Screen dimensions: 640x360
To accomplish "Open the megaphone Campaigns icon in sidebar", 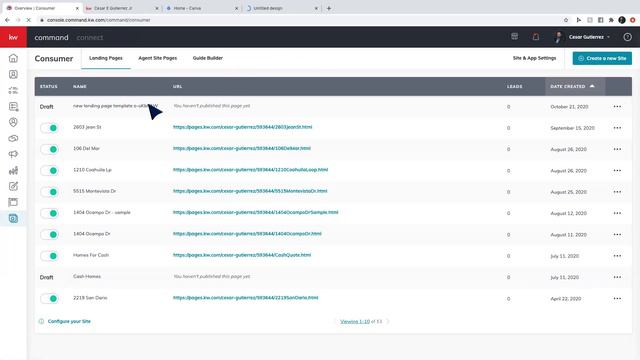I will click(13, 154).
